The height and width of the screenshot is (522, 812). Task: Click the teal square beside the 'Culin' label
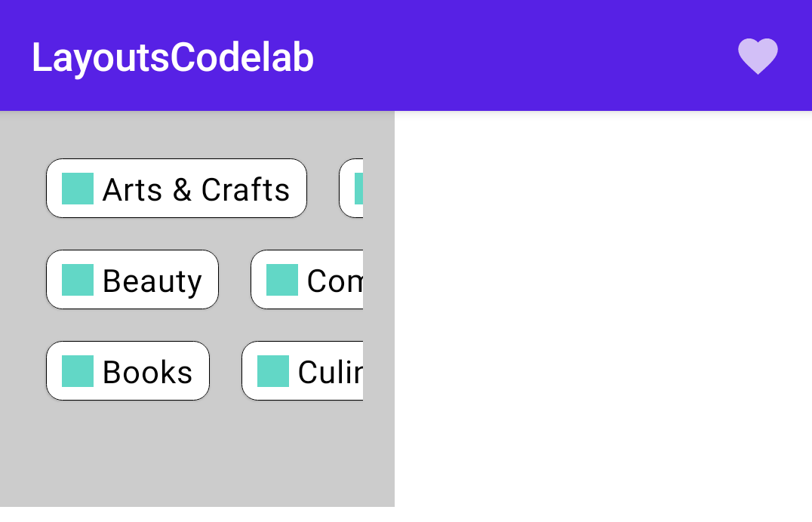click(273, 371)
